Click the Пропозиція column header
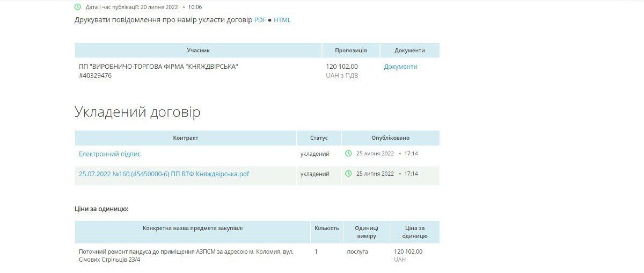The height and width of the screenshot is (273, 644). click(x=350, y=51)
